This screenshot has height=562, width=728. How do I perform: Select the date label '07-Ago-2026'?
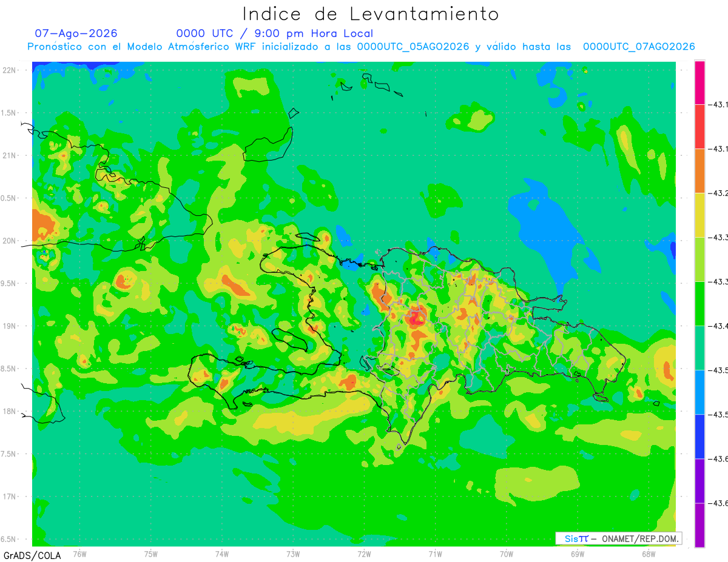(76, 33)
